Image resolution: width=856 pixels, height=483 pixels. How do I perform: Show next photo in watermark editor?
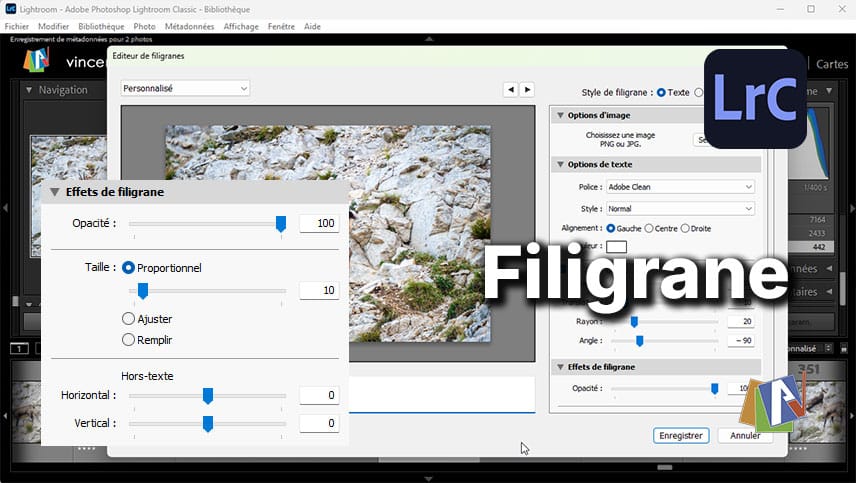[x=527, y=90]
